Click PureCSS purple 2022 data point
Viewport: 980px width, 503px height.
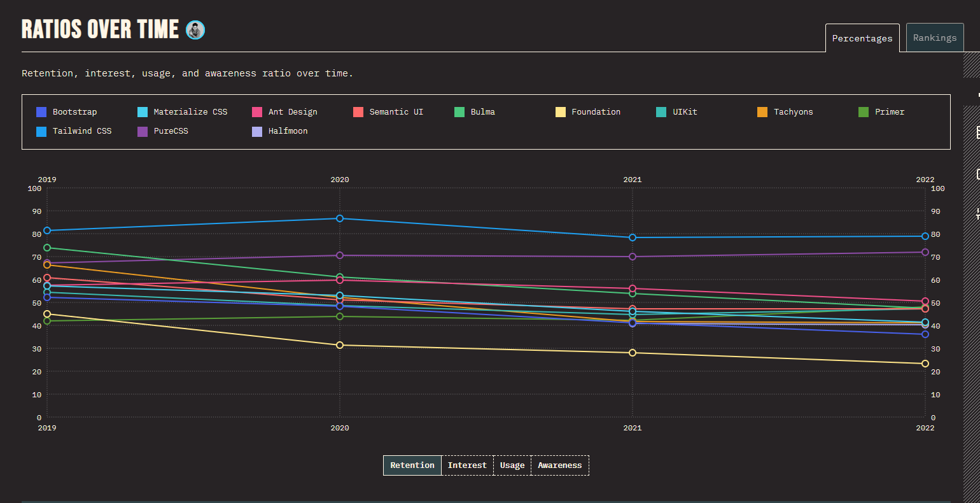(x=925, y=252)
